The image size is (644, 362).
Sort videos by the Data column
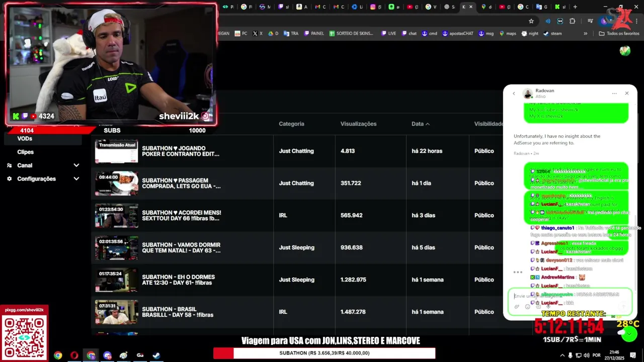click(420, 124)
